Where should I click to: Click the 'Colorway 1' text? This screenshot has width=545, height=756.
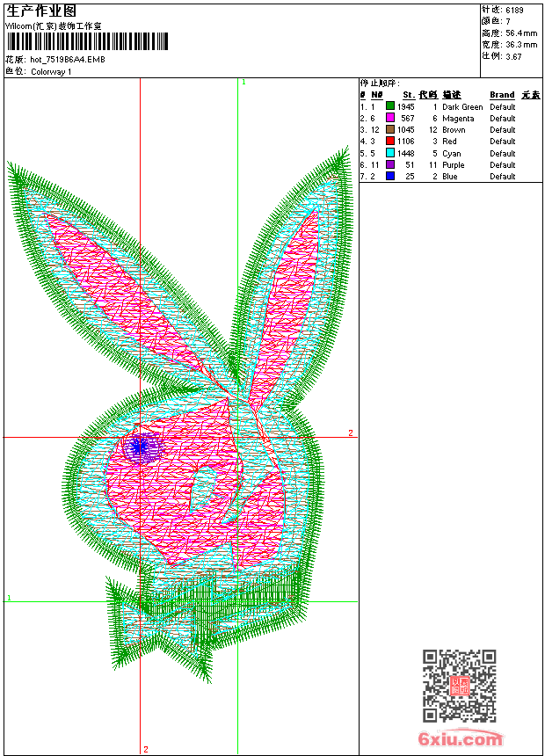51,72
